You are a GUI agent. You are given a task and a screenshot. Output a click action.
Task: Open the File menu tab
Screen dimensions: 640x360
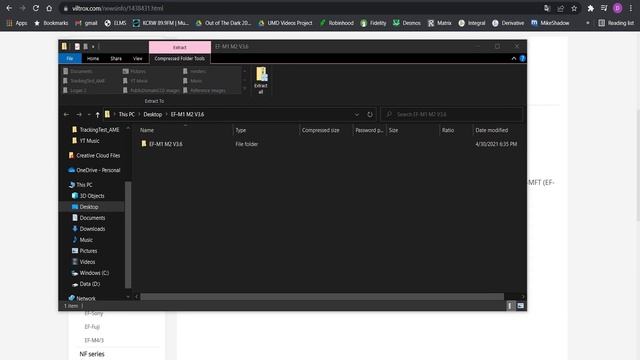click(x=70, y=58)
